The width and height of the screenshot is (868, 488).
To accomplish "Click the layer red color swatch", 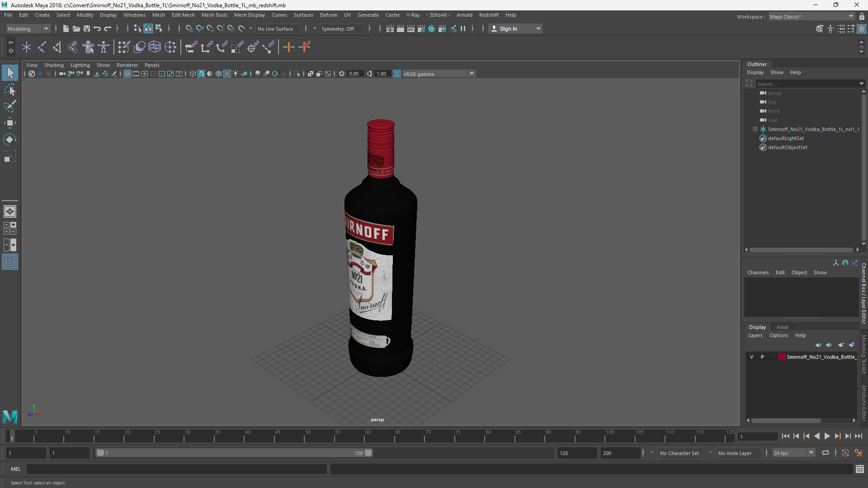I will pyautogui.click(x=782, y=357).
